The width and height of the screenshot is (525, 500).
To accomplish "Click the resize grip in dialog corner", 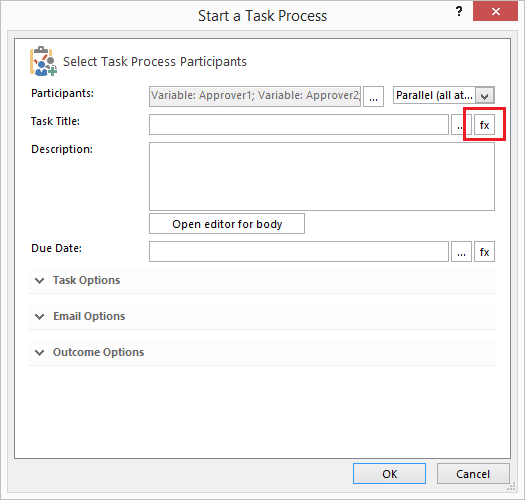I will (511, 487).
